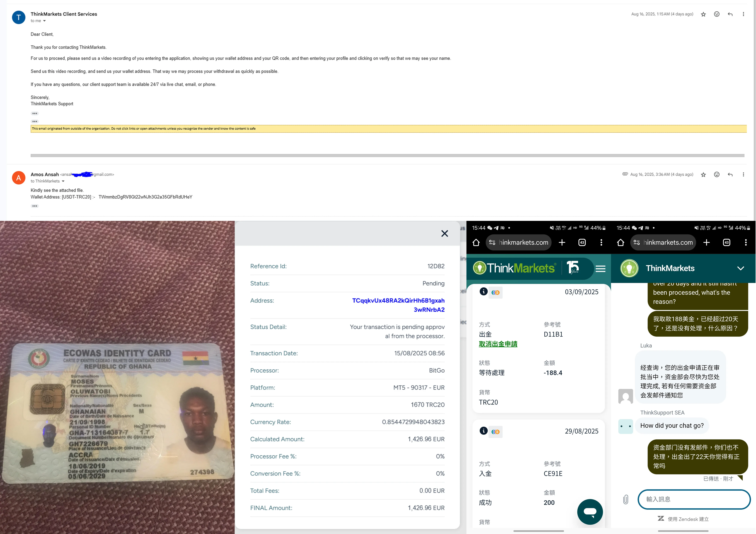Screen dimensions: 756x534
Task: Open a new tab in the transactions-page browser
Action: point(562,243)
